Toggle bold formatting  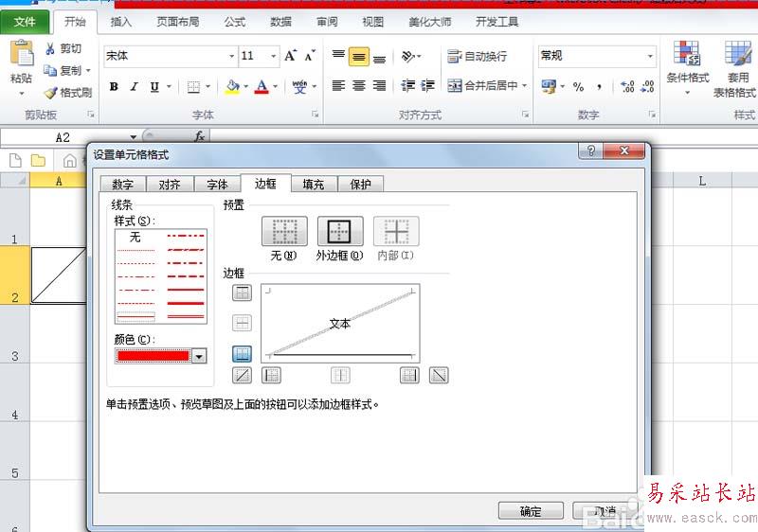tap(114, 87)
